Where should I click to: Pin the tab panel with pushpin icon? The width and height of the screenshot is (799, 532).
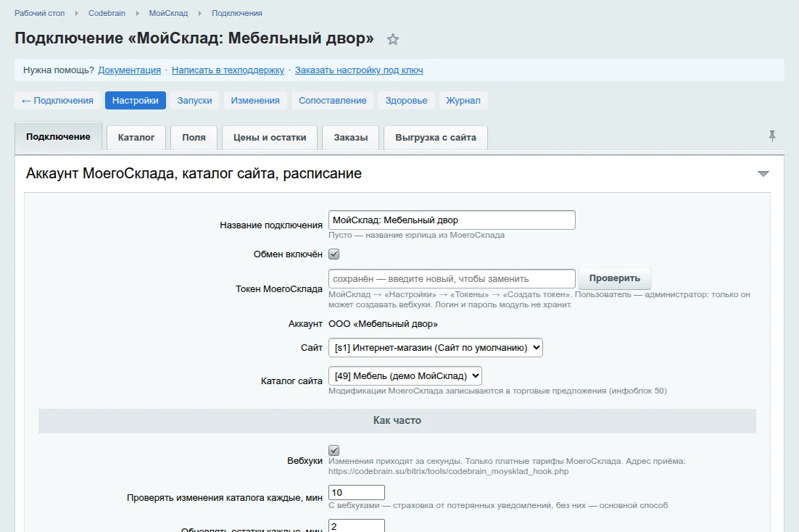click(x=772, y=136)
